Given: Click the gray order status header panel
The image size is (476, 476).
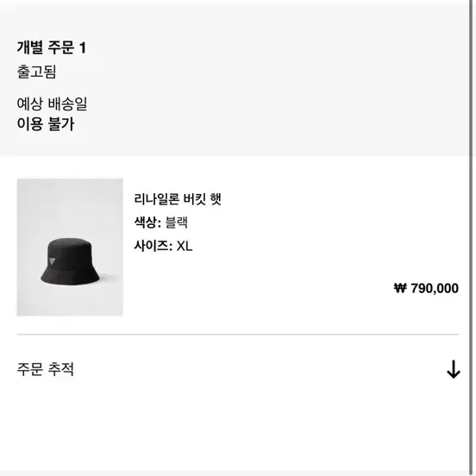Looking at the screenshot, I should pyautogui.click(x=235, y=80).
